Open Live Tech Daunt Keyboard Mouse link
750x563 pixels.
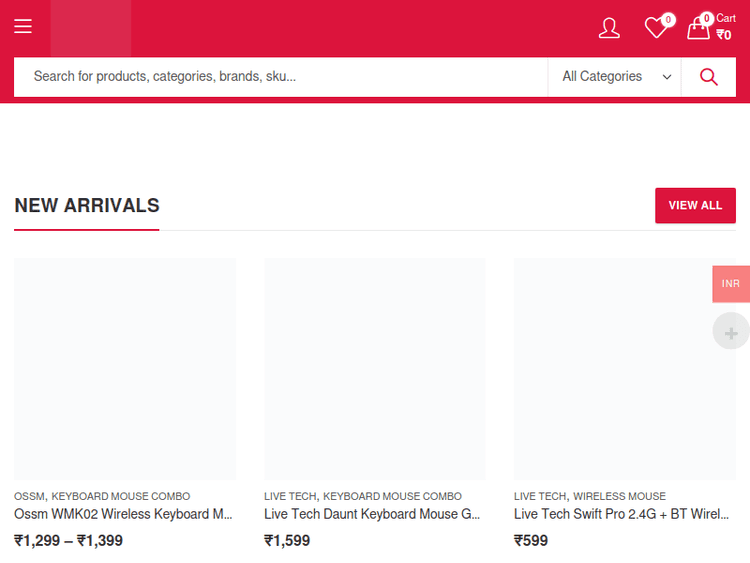click(373, 514)
